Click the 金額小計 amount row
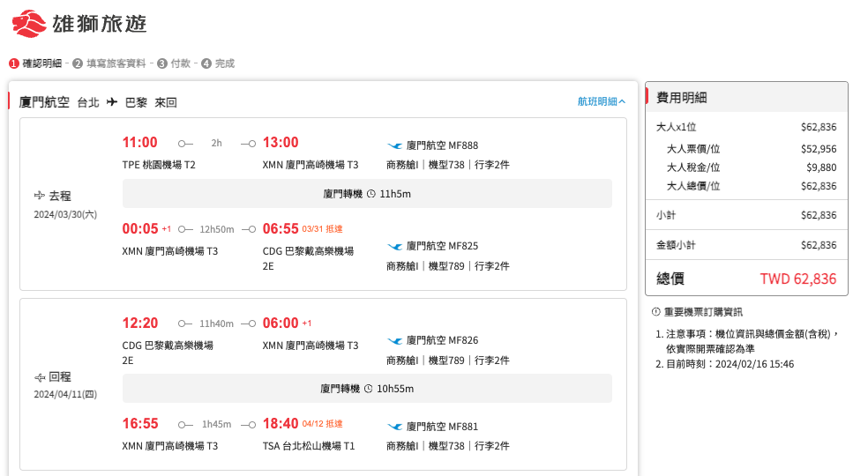This screenshot has width=868, height=476. point(746,245)
